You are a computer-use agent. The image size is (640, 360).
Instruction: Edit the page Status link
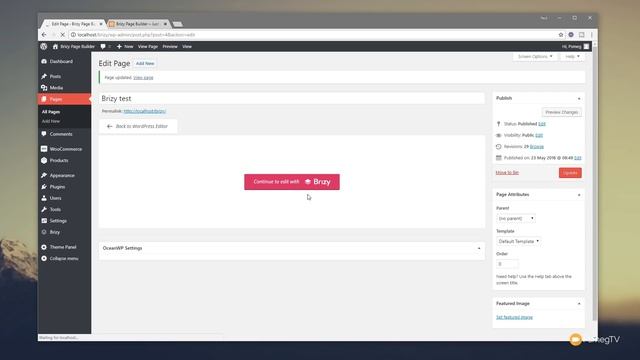pos(542,124)
